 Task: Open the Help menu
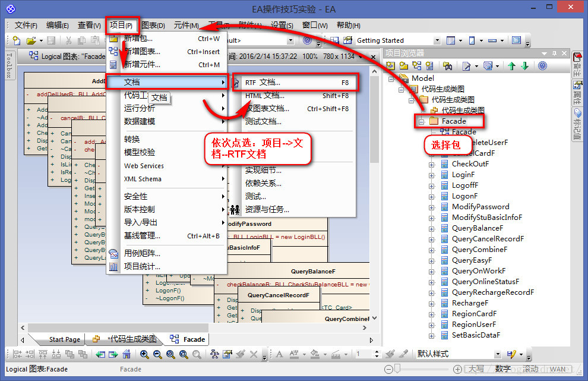point(349,25)
